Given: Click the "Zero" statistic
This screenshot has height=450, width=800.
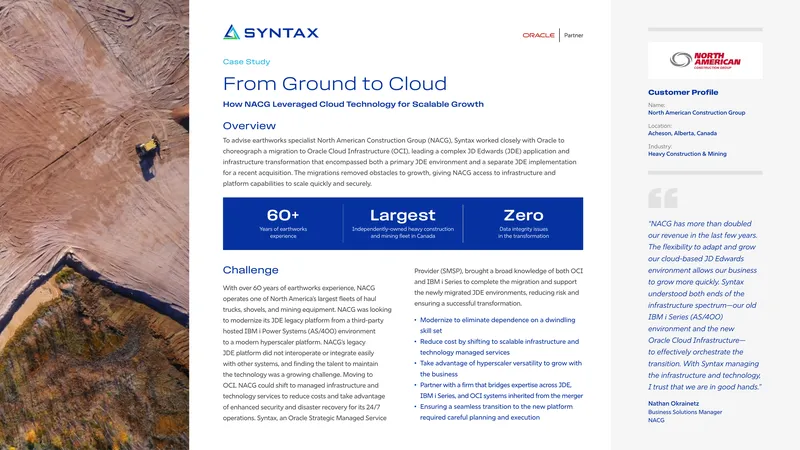Looking at the screenshot, I should (x=523, y=215).
